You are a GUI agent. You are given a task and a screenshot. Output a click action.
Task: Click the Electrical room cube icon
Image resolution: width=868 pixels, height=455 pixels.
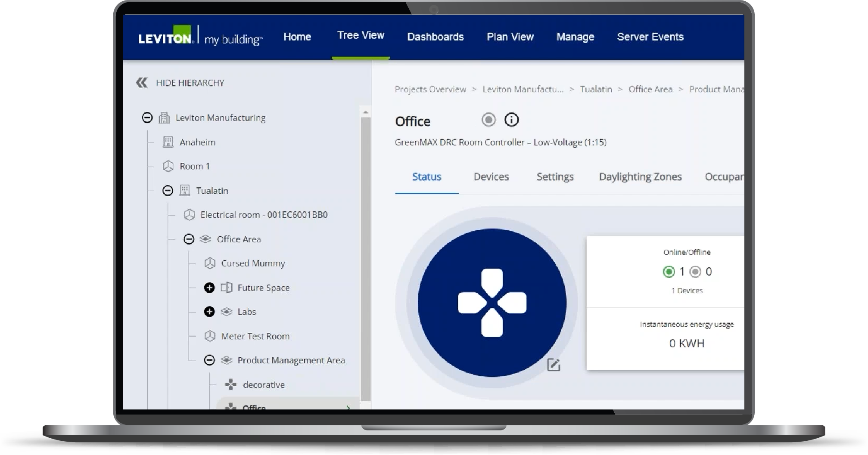(189, 215)
